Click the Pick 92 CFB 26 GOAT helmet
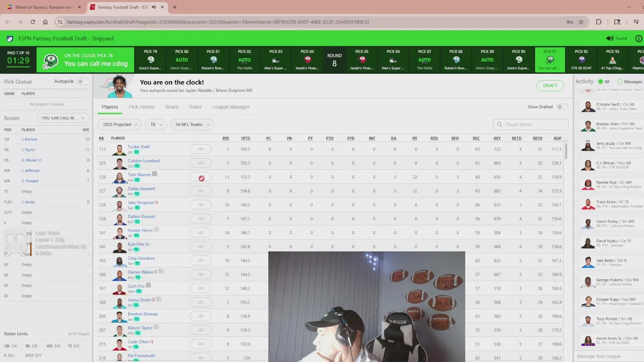 click(581, 60)
